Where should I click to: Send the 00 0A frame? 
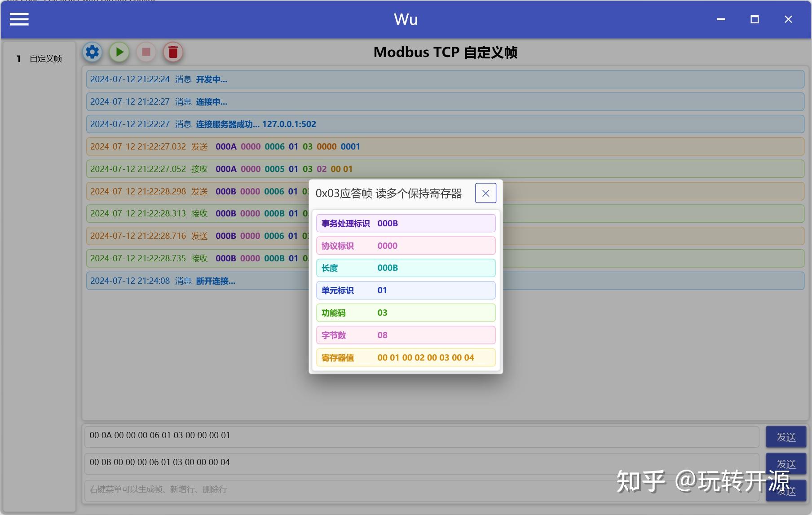point(786,436)
